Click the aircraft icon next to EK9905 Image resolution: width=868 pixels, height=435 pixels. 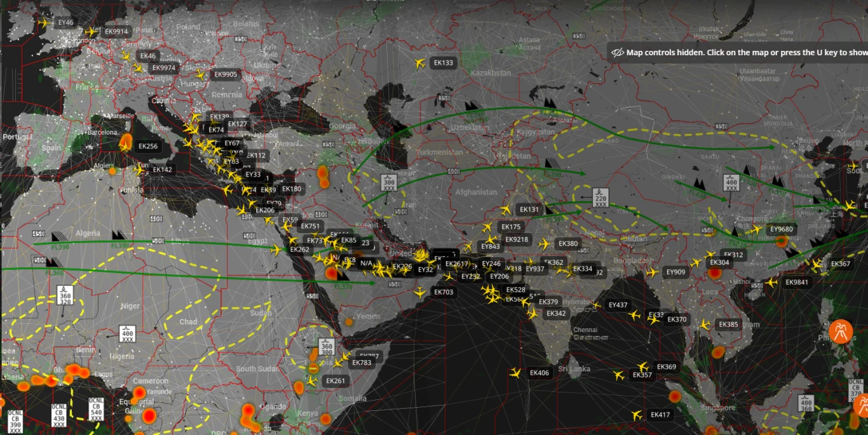pos(201,74)
